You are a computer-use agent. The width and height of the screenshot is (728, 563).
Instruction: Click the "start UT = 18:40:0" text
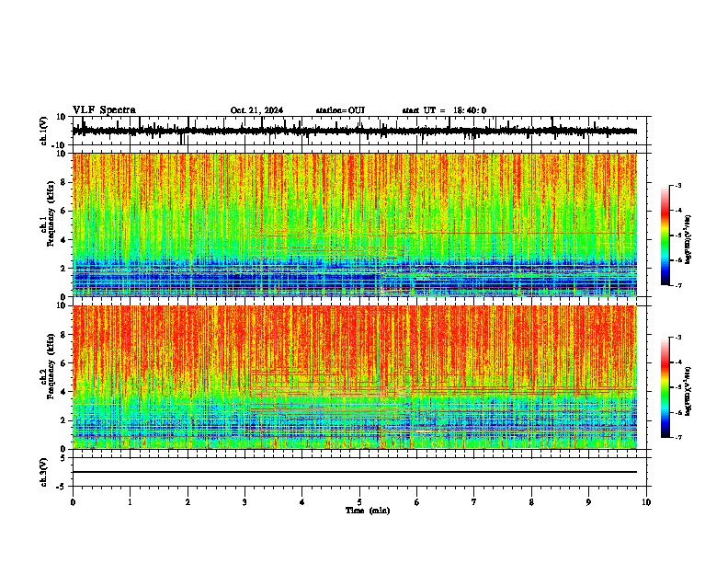coord(444,110)
